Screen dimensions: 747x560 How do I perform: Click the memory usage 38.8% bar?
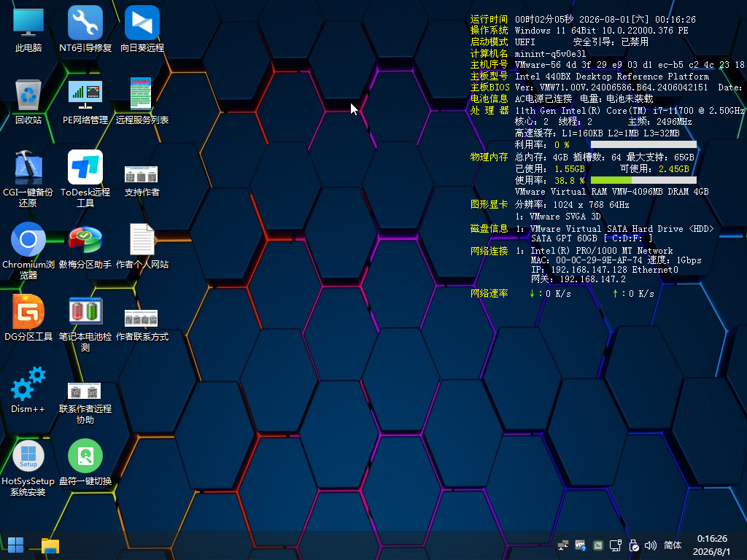click(643, 180)
